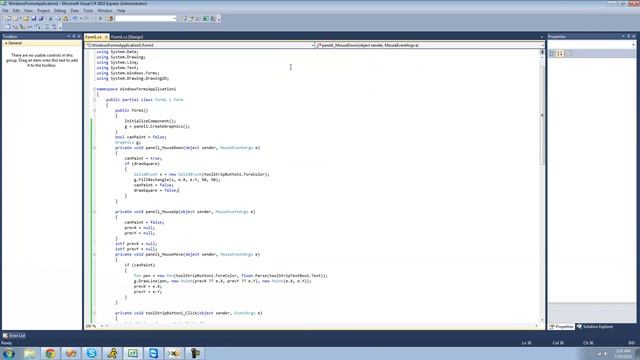Click the Windows Start orb
The height and width of the screenshot is (360, 640).
point(9,353)
